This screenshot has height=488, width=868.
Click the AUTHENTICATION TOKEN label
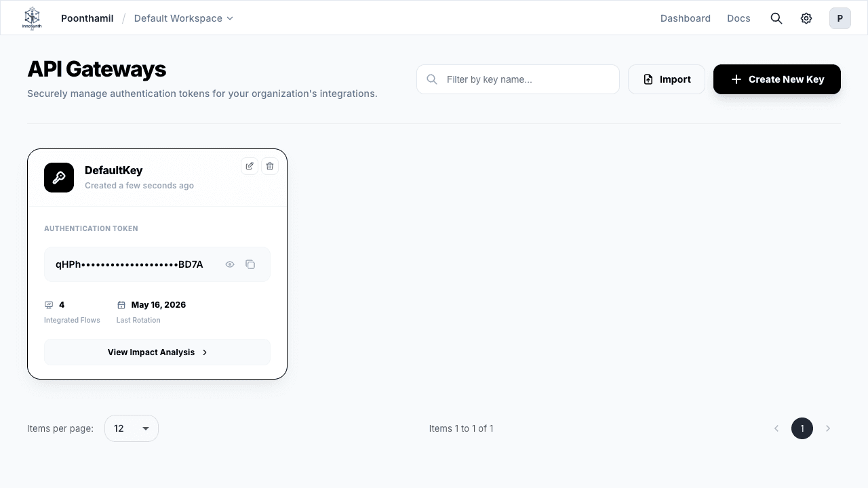click(x=91, y=228)
